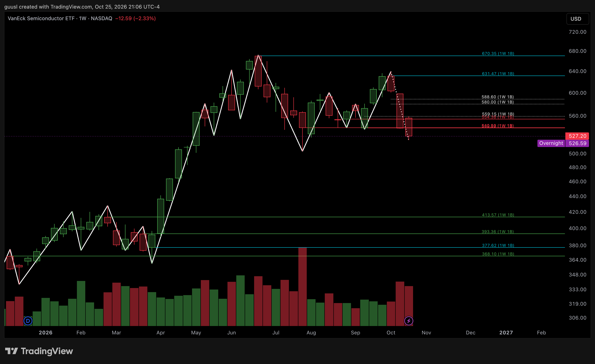Viewport: 595px width, 364px height.
Task: Select the 631.47 (1W 1B) level label
Action: coord(498,74)
